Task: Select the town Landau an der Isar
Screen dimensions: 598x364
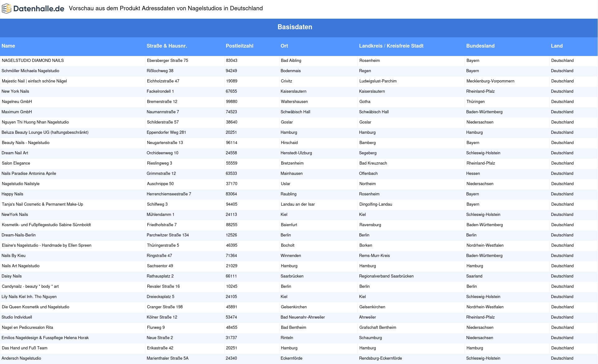Action: (298, 204)
